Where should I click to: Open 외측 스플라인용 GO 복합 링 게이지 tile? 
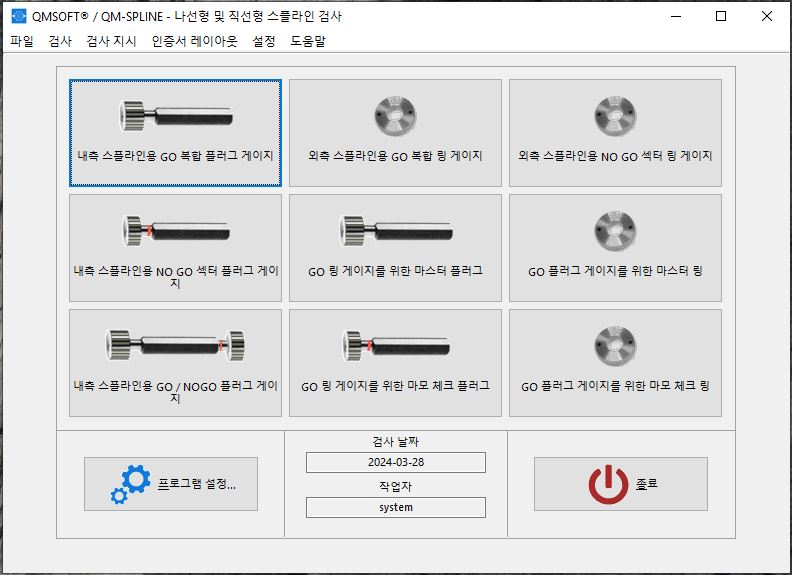click(x=395, y=133)
